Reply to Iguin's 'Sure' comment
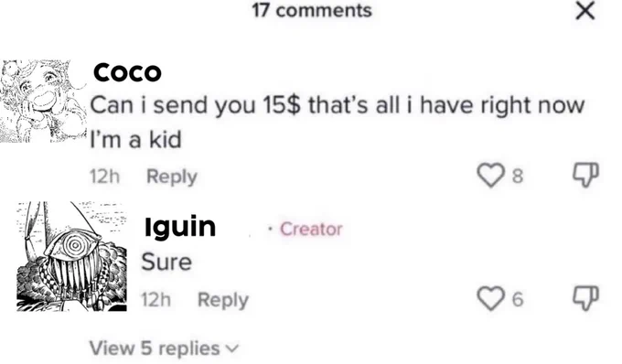622x364 pixels. (223, 300)
